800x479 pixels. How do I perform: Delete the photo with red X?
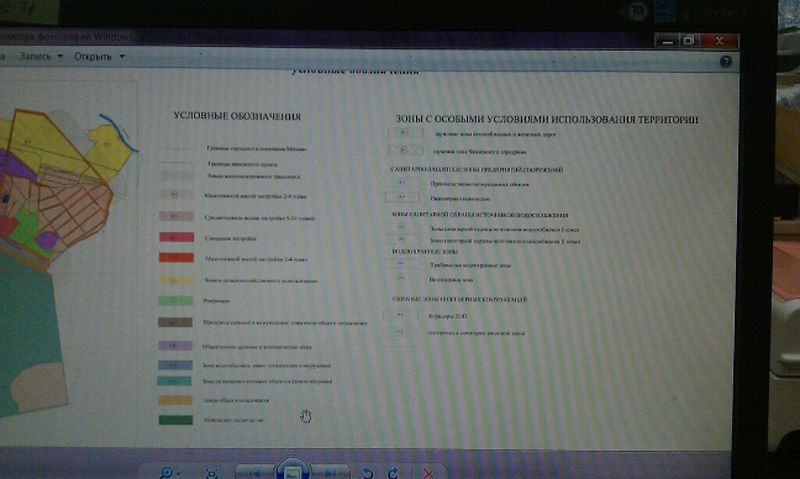(428, 474)
